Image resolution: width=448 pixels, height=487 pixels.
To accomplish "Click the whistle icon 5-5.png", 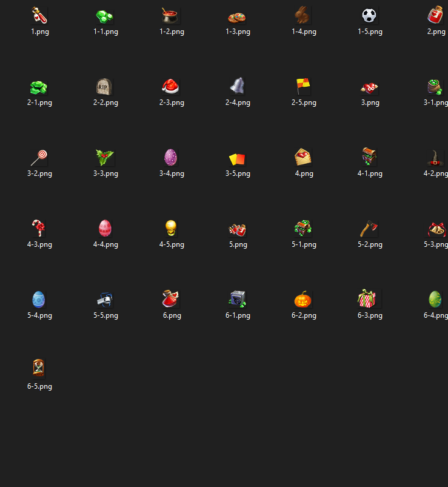I will pos(105,300).
